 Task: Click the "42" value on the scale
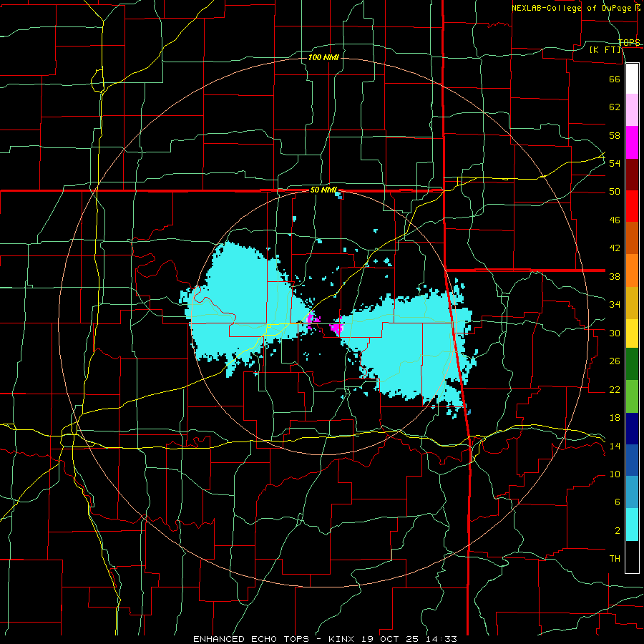click(615, 248)
